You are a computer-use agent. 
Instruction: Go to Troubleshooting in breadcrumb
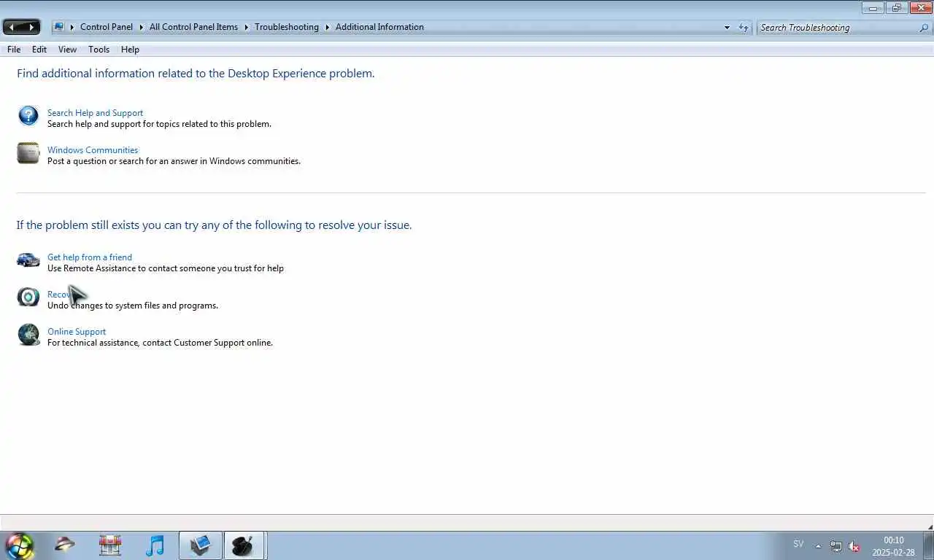[287, 27]
